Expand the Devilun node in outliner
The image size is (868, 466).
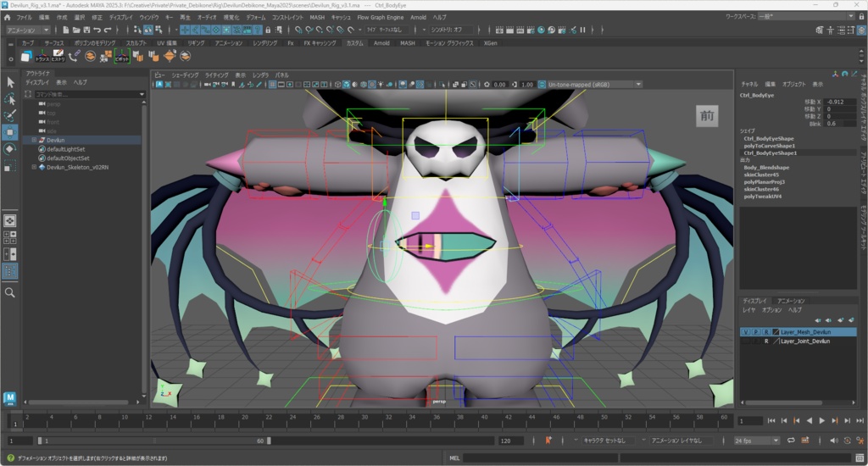coord(34,140)
